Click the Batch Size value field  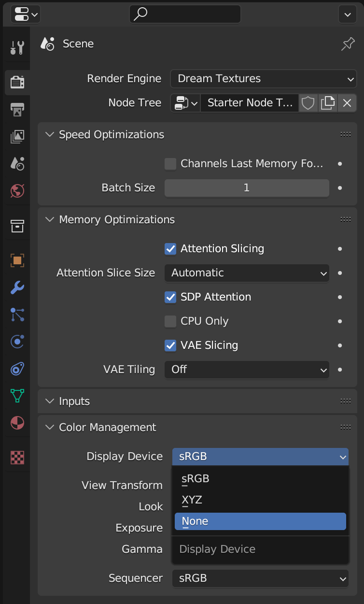(247, 188)
